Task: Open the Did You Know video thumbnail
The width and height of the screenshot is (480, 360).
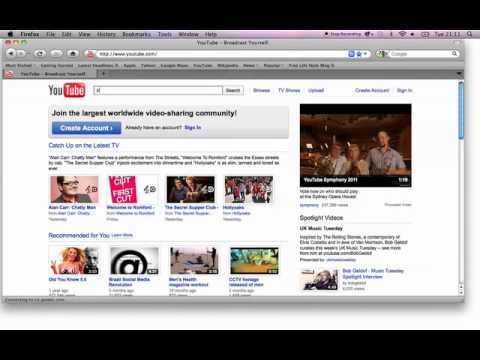Action: [x=74, y=261]
